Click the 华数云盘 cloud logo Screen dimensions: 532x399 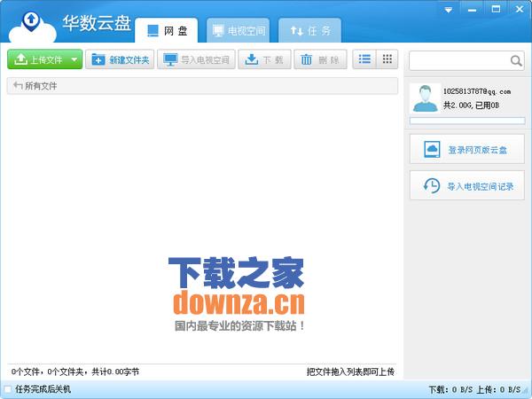point(32,27)
